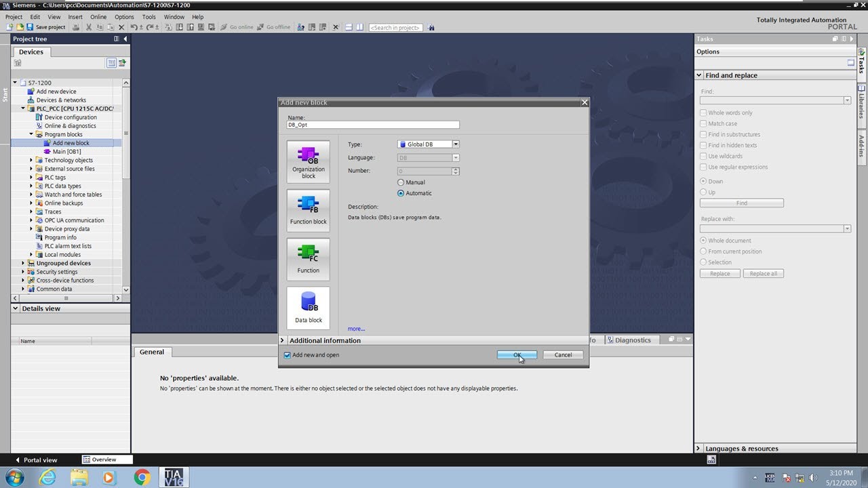
Task: Select Manual numbering radio button
Action: [x=401, y=182]
